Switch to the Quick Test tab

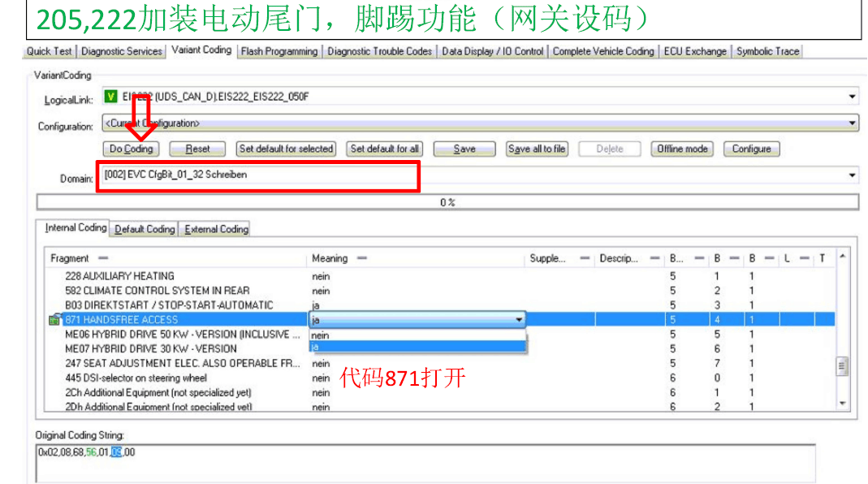[50, 51]
